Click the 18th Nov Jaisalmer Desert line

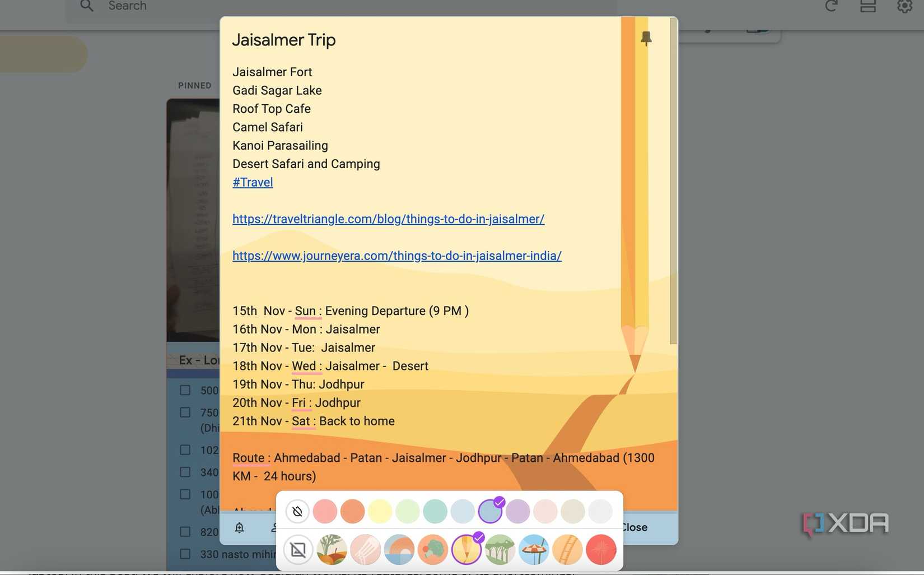tap(330, 366)
